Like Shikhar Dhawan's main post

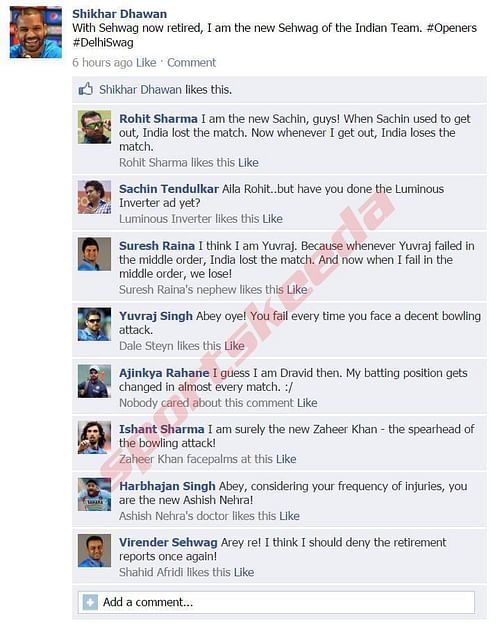(x=146, y=63)
